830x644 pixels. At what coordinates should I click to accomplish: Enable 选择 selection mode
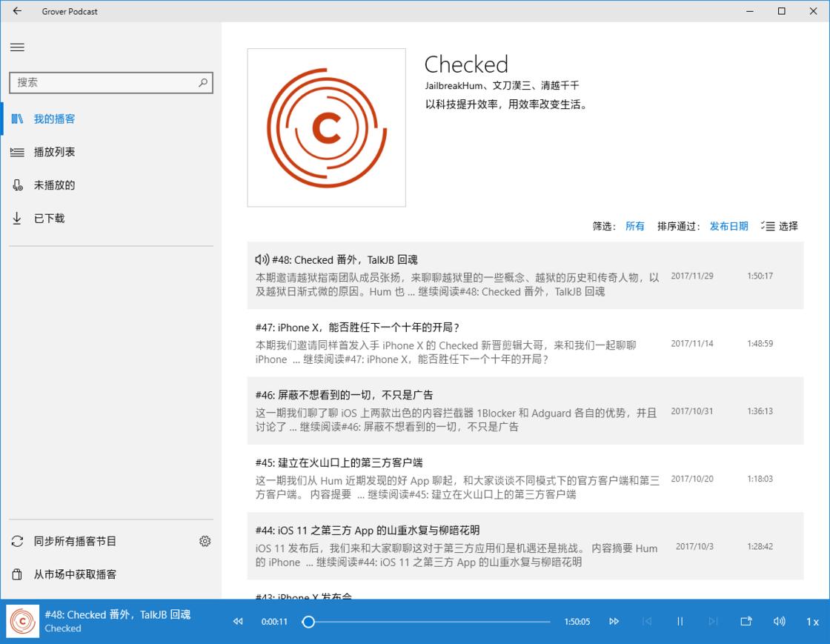tap(779, 226)
